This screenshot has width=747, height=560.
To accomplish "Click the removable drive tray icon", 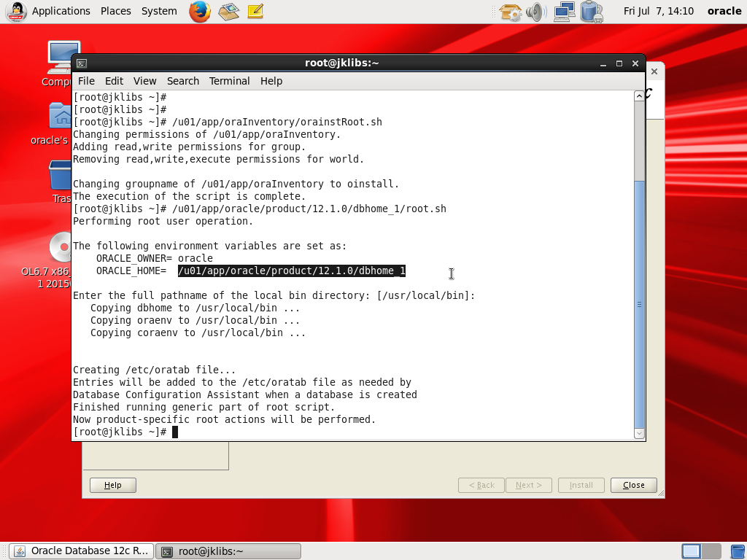I will (592, 12).
